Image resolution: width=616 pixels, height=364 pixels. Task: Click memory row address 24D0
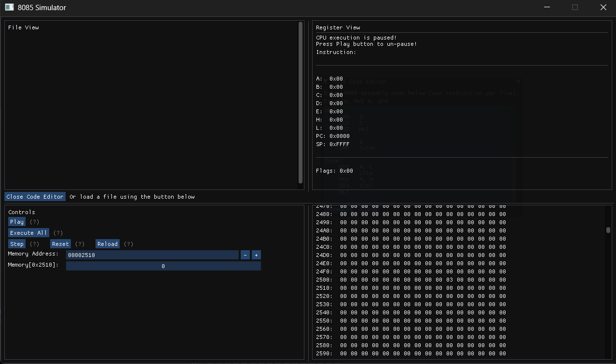324,255
